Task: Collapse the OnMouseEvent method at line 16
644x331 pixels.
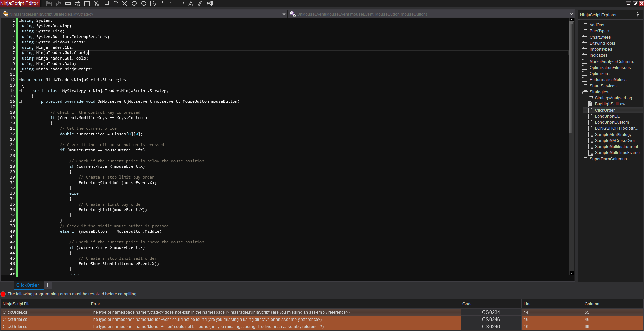Action: (20, 101)
